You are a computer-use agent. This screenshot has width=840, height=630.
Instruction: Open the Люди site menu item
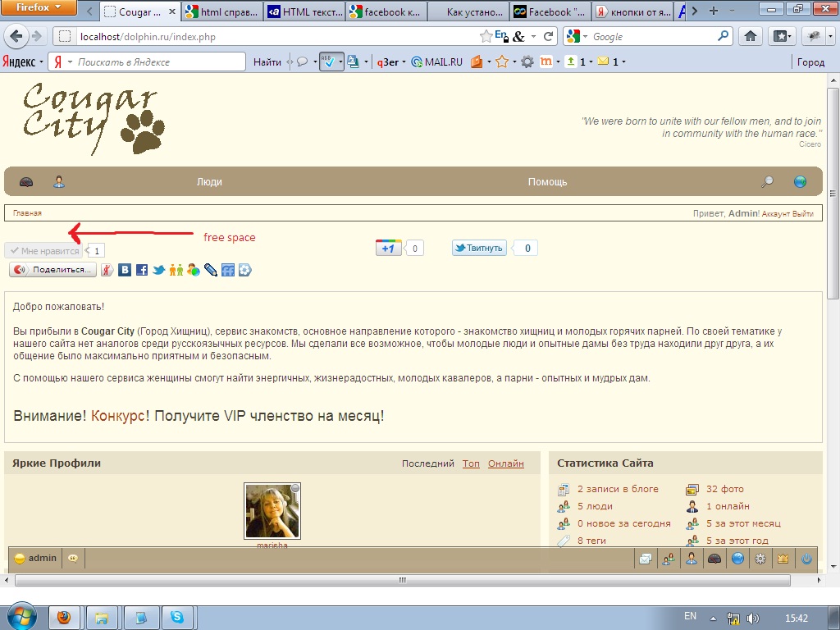point(209,182)
